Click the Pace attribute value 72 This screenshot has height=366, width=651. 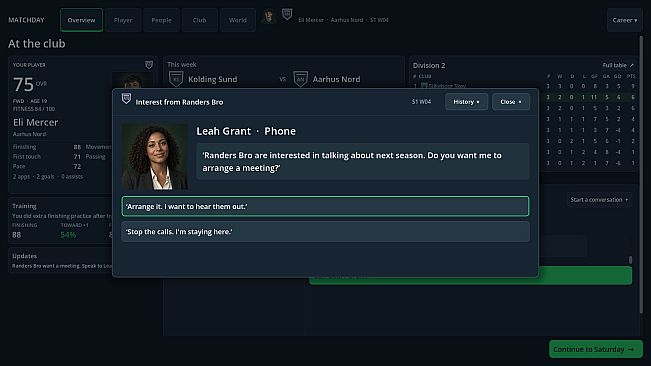click(77, 166)
